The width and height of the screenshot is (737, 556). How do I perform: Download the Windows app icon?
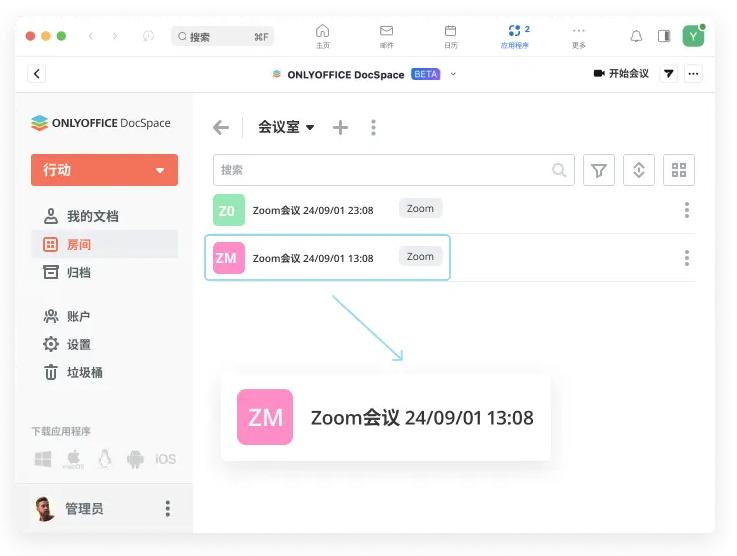tap(43, 459)
